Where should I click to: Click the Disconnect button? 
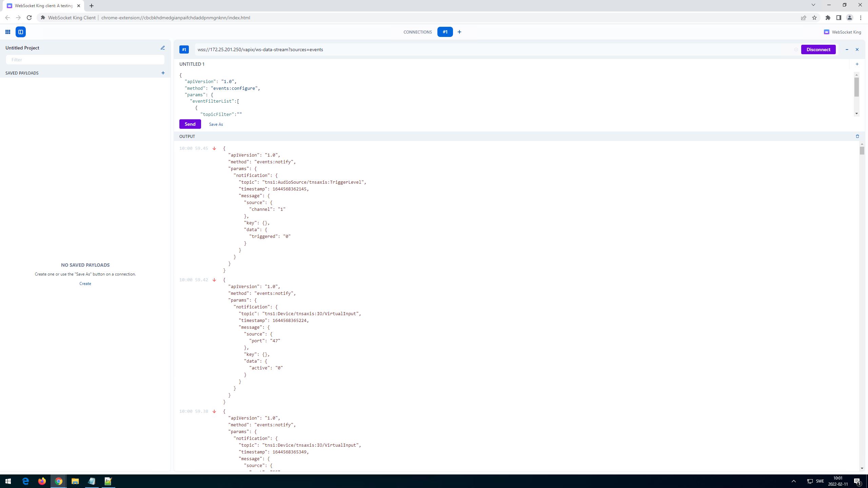coord(818,49)
